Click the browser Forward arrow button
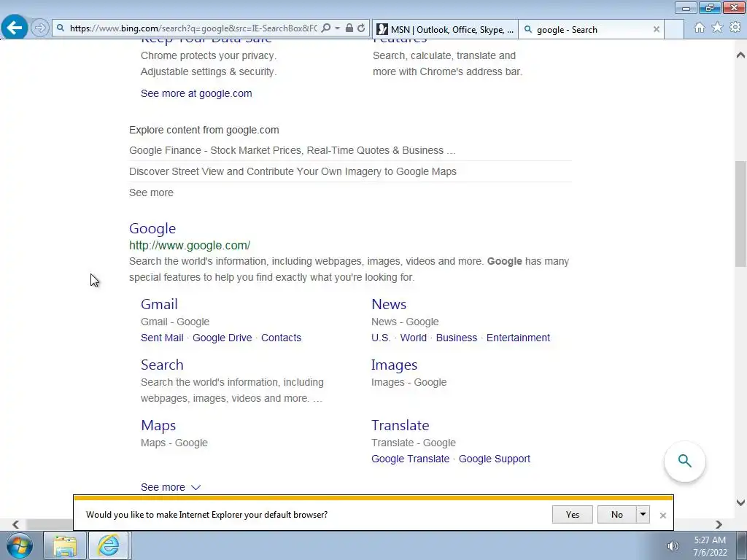747x560 pixels. 40,28
